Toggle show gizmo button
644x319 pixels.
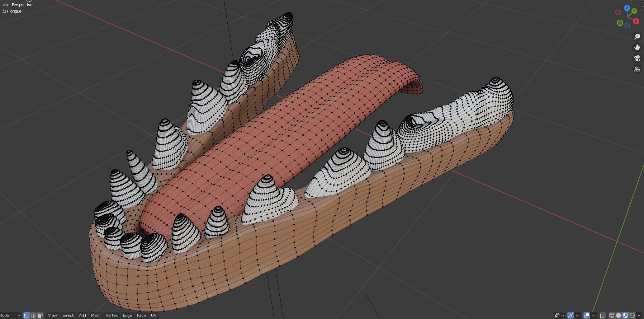570,315
